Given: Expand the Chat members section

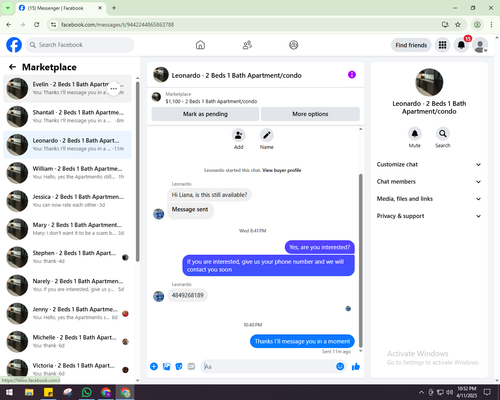Looking at the screenshot, I should pos(429,182).
